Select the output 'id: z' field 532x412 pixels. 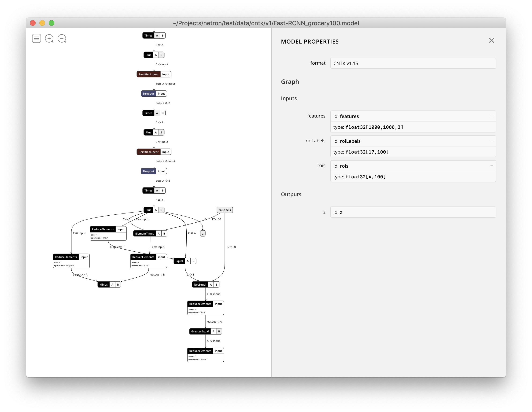[x=413, y=212]
